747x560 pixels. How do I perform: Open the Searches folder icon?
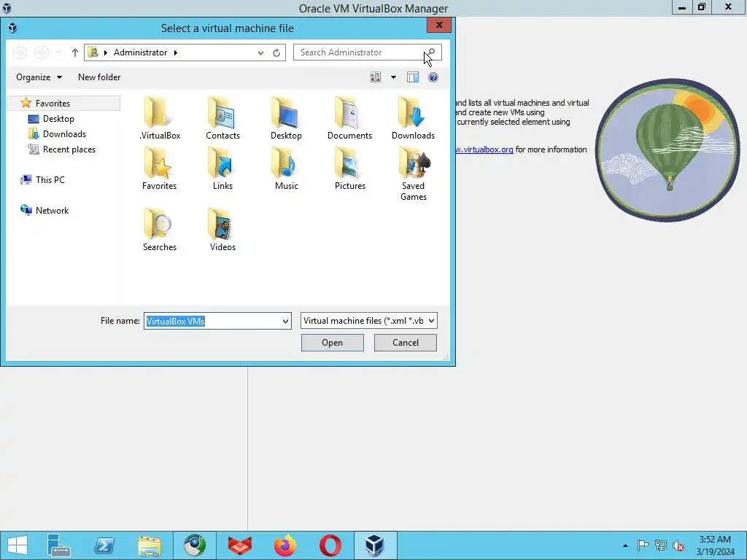pyautogui.click(x=160, y=230)
